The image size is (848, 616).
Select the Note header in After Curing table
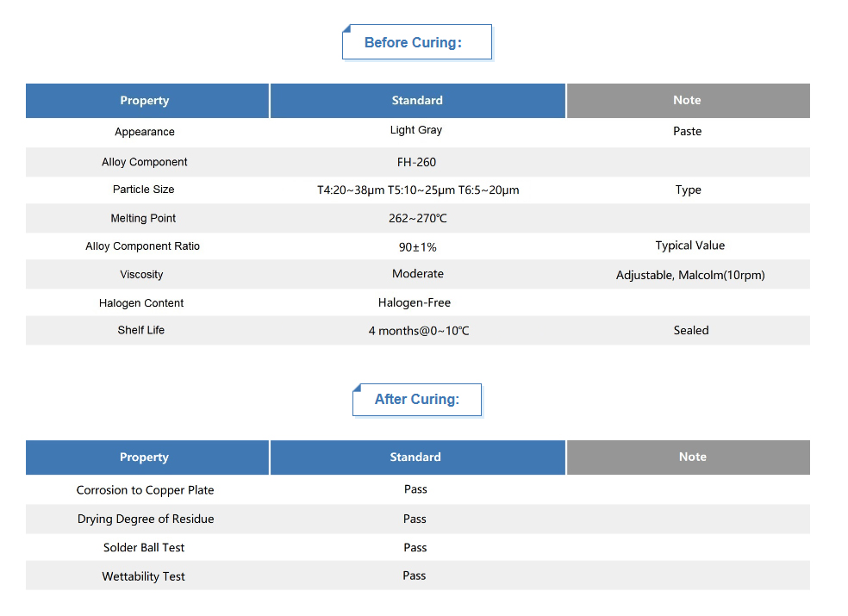[x=688, y=457]
